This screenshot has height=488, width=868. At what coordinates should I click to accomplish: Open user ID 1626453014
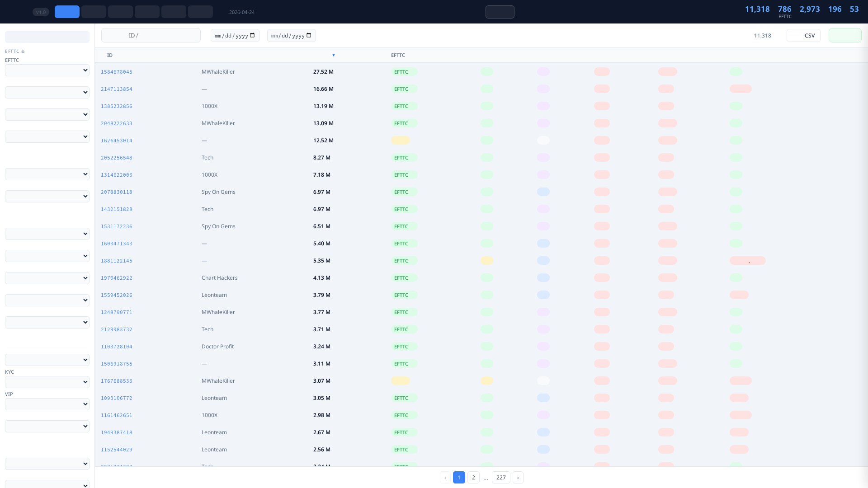click(x=117, y=141)
